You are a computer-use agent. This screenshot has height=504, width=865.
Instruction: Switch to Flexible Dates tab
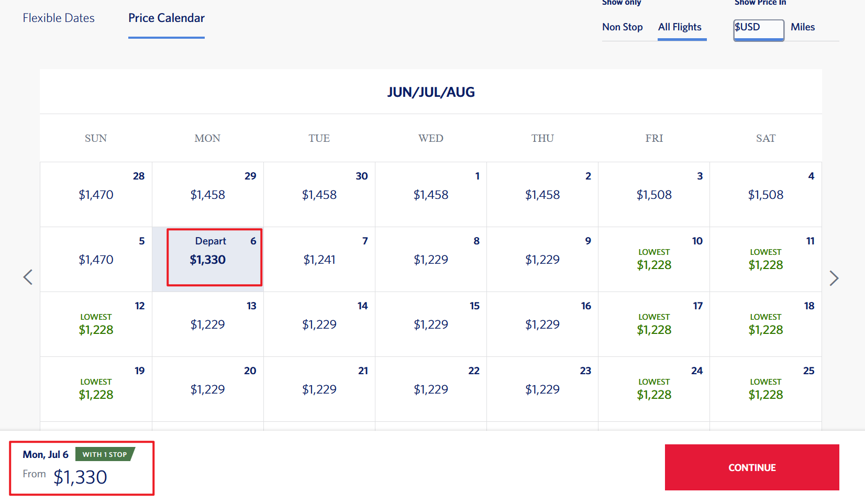pos(59,18)
